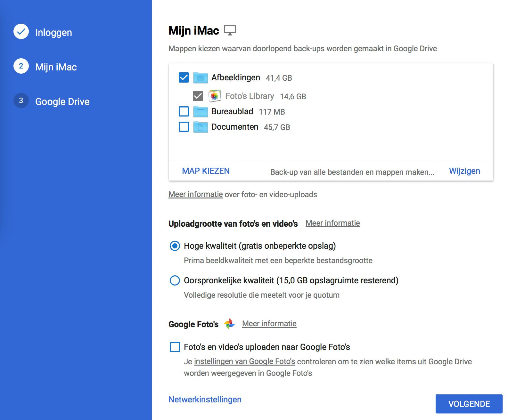Check the Documenten folder checkbox

(x=184, y=127)
